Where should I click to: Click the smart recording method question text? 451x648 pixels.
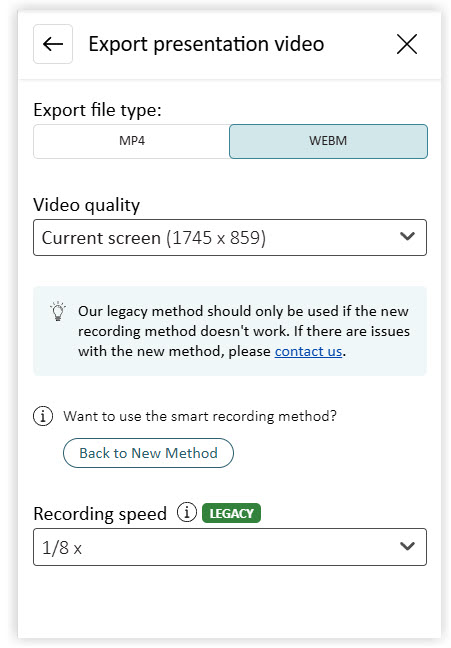coord(200,416)
